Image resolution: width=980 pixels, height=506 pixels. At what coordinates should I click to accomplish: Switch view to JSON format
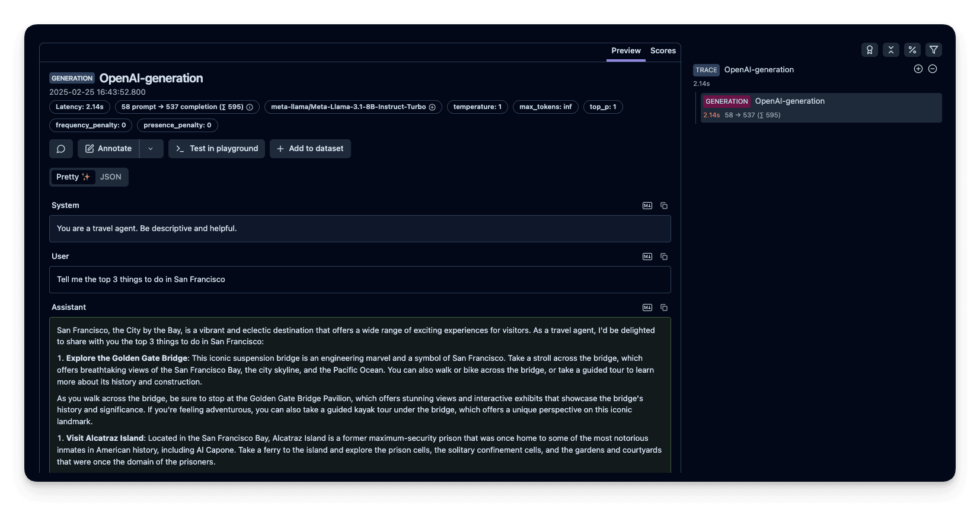pyautogui.click(x=110, y=177)
